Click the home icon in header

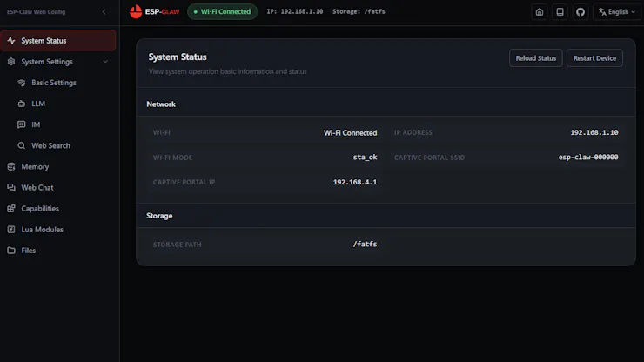coord(540,12)
